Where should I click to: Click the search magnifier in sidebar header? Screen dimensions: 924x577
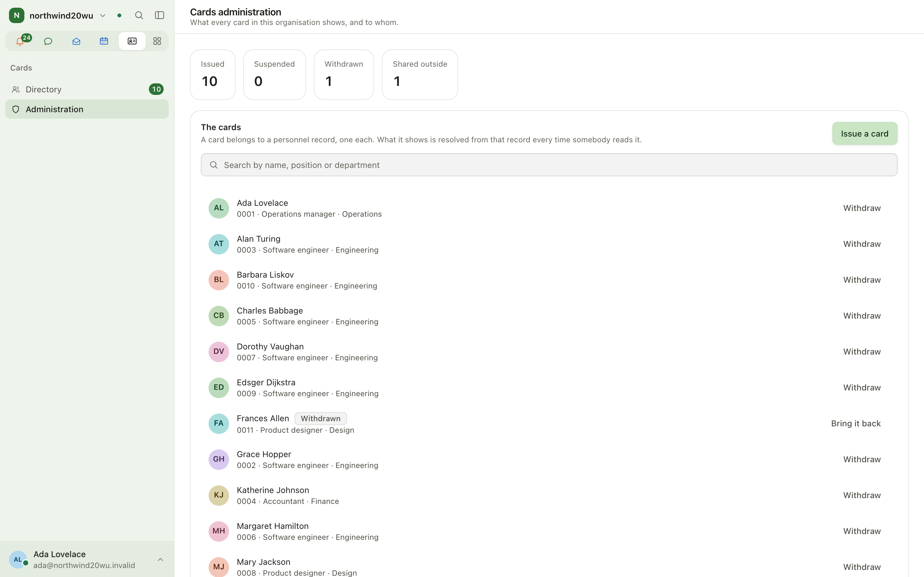coord(139,15)
